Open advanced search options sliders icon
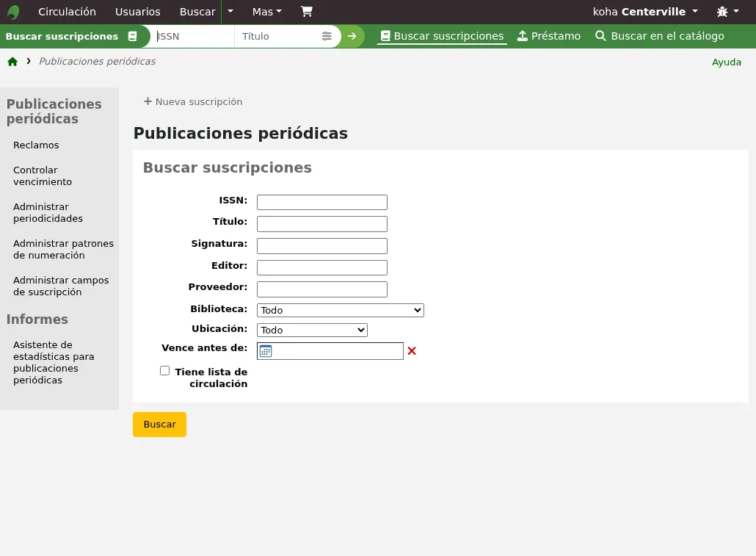The image size is (756, 556). [327, 36]
